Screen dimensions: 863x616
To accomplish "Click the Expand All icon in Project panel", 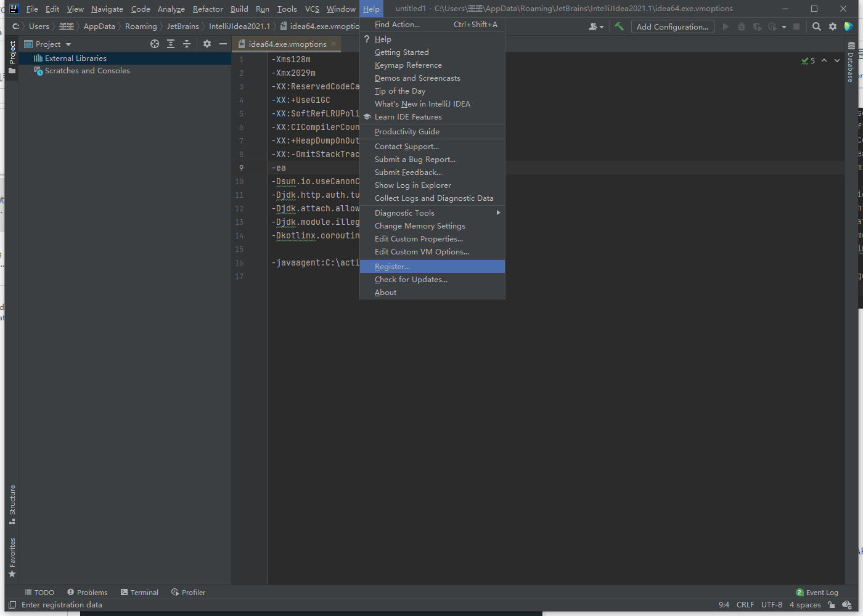I will tap(171, 44).
